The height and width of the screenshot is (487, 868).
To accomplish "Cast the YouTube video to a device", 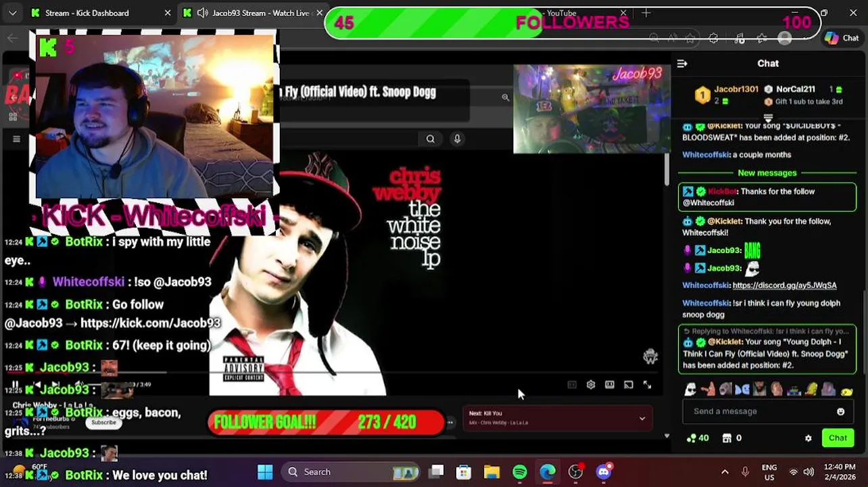I will click(629, 385).
